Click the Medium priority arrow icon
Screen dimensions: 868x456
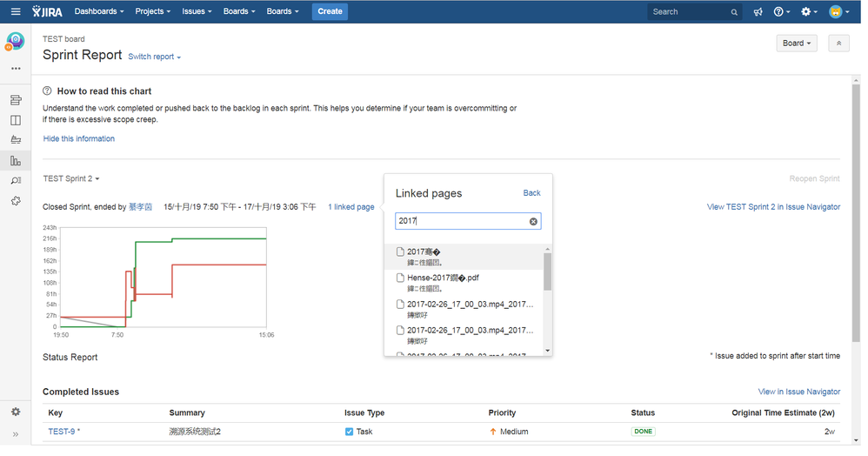pyautogui.click(x=492, y=432)
